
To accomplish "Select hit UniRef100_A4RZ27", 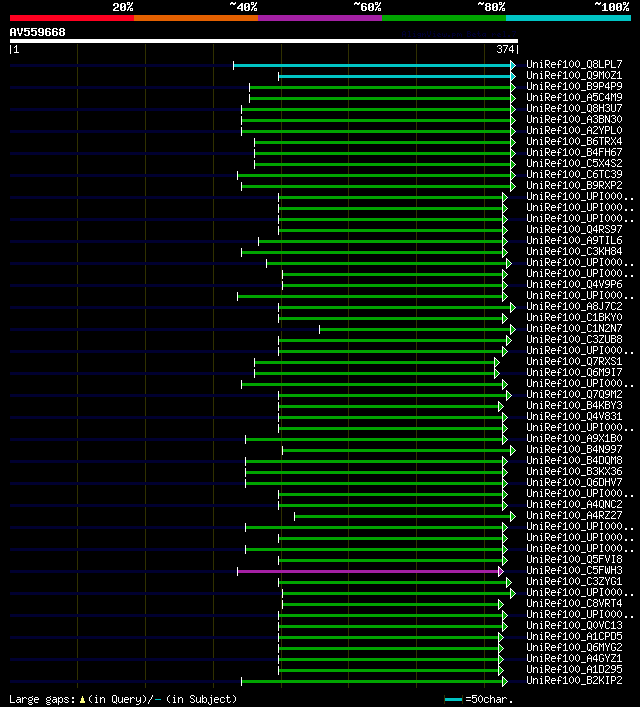I will tap(574, 515).
